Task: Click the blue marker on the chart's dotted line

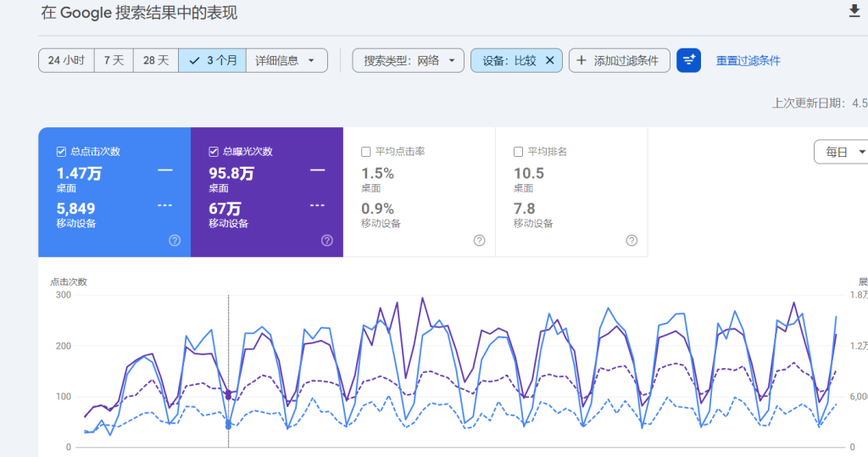Action: point(228,424)
